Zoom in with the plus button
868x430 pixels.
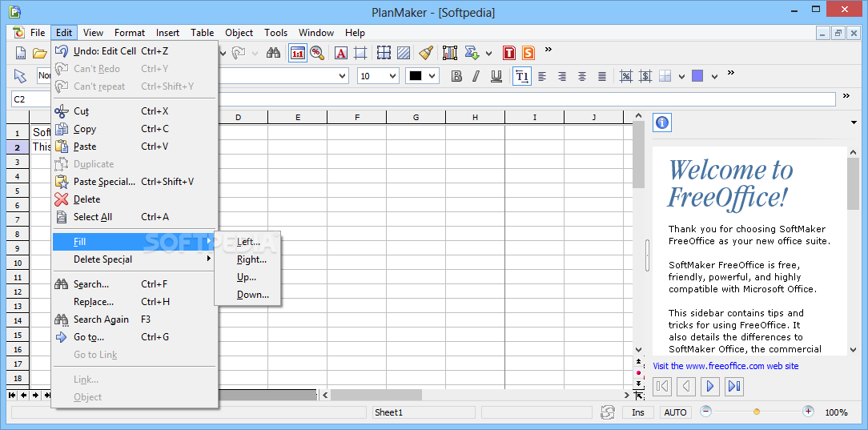(x=808, y=412)
